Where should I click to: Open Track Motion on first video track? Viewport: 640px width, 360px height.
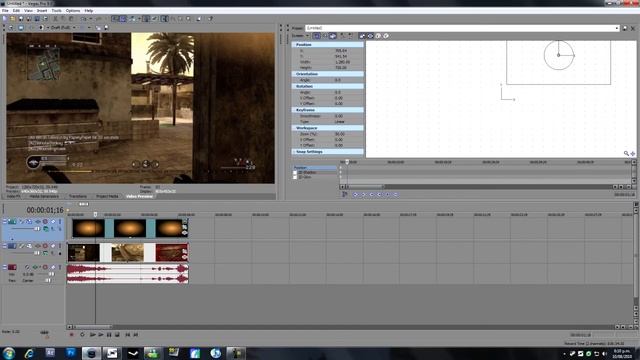pyautogui.click(x=29, y=222)
